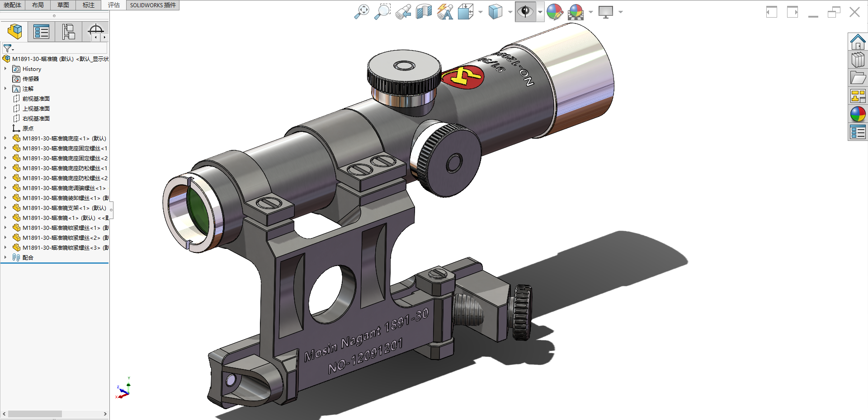Open the SOLIDWORKS 插件 tab

[x=153, y=5]
